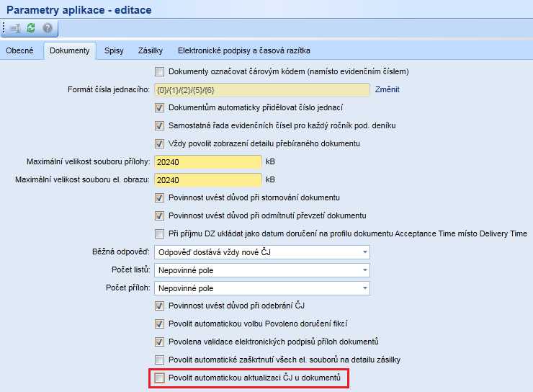Click the toolbar drag handle dots
The height and width of the screenshot is (392, 533).
4,28
